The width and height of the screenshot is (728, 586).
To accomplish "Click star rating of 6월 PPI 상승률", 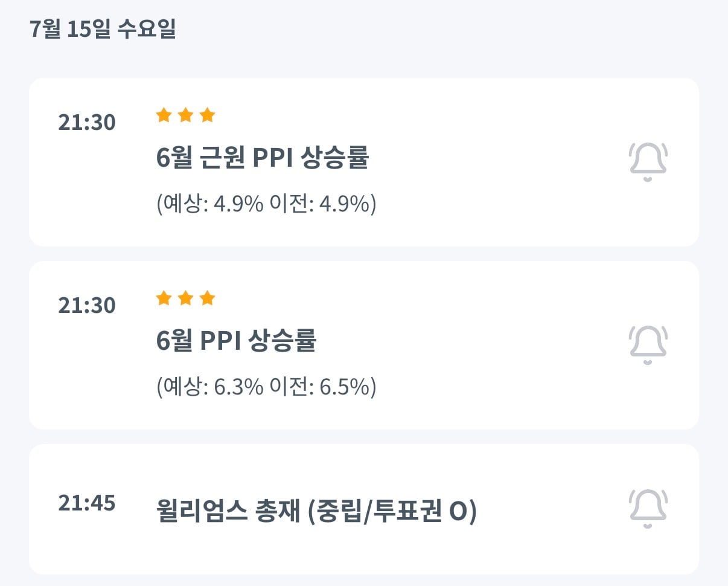I will (x=185, y=298).
